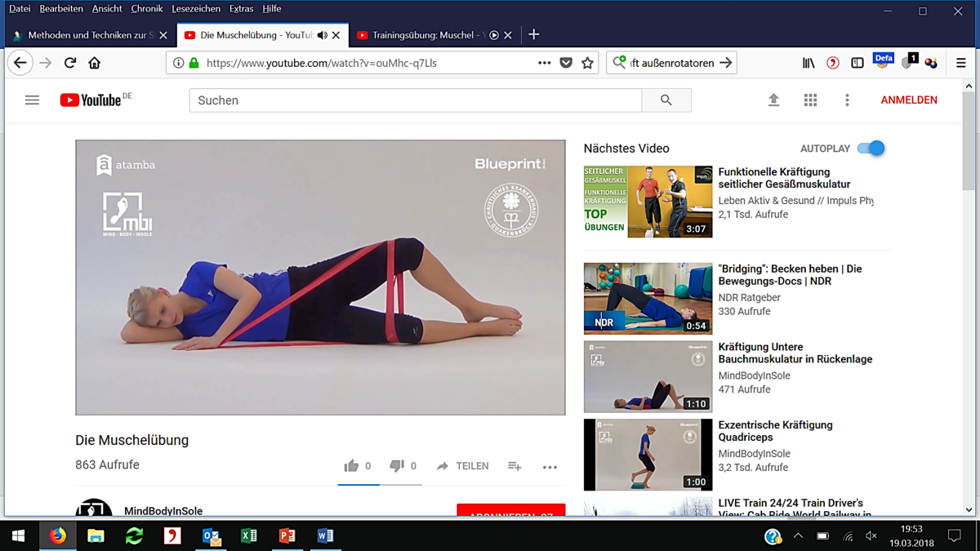Mute the Die Muschelübung tab audio
Viewport: 980px width, 551px height.
pyautogui.click(x=323, y=35)
